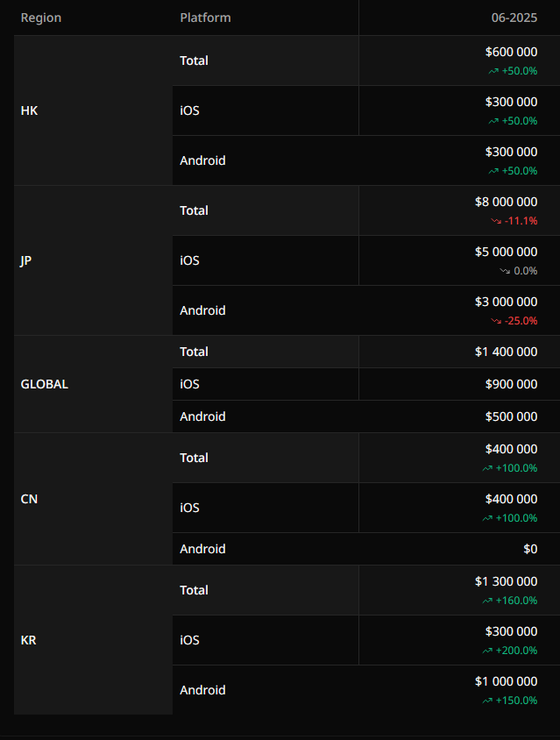This screenshot has height=740, width=560.
Task: Click the red trend arrow beside -25.0%
Action: (496, 321)
